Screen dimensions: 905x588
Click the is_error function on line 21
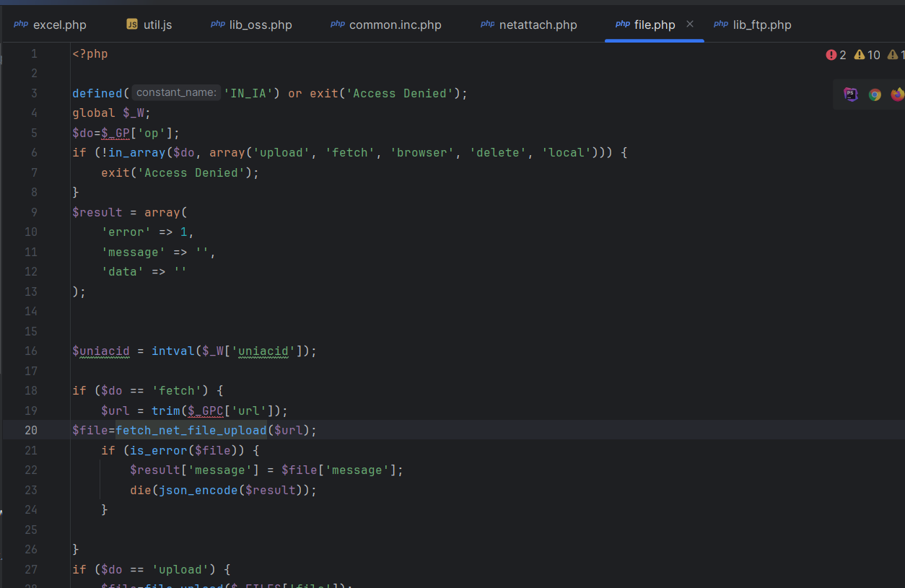point(159,450)
